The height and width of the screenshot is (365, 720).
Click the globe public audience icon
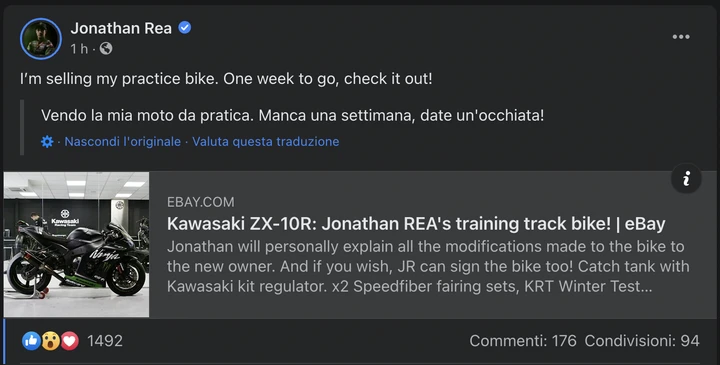(106, 48)
